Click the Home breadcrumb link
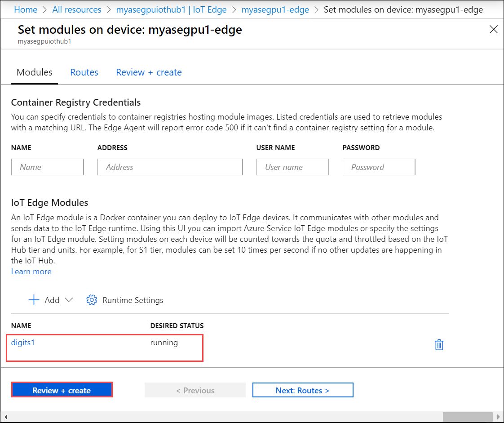The image size is (504, 423). (26, 9)
